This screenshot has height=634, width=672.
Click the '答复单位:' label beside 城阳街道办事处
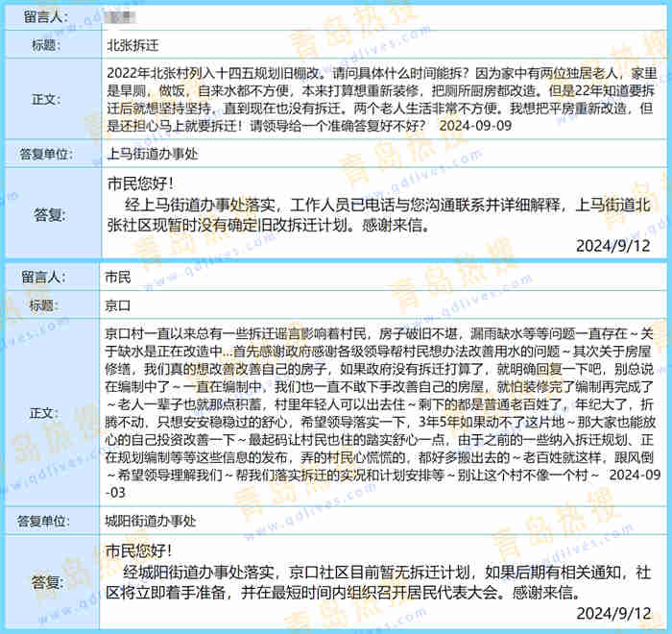click(x=43, y=522)
